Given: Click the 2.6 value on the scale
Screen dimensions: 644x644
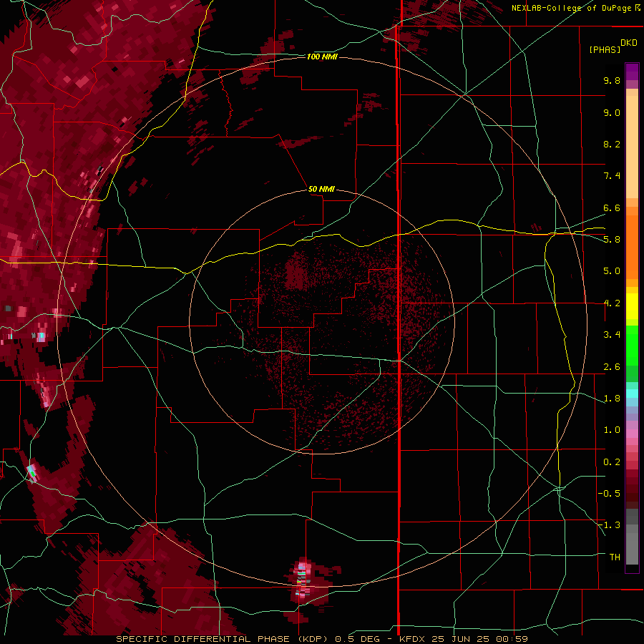Looking at the screenshot, I should 612,366.
